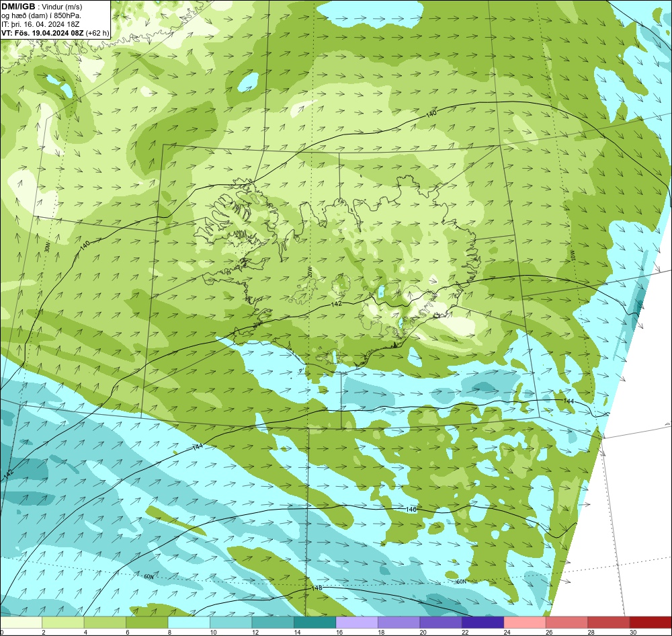The width and height of the screenshot is (672, 636).
Task: Click the 'og hæð (dam) í 850hPa.' line
Action: (41, 15)
